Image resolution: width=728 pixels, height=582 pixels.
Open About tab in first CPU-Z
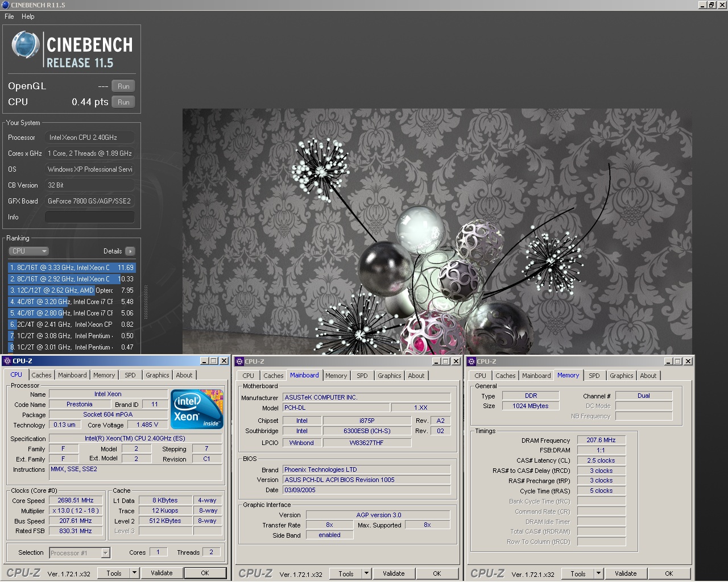(x=184, y=375)
